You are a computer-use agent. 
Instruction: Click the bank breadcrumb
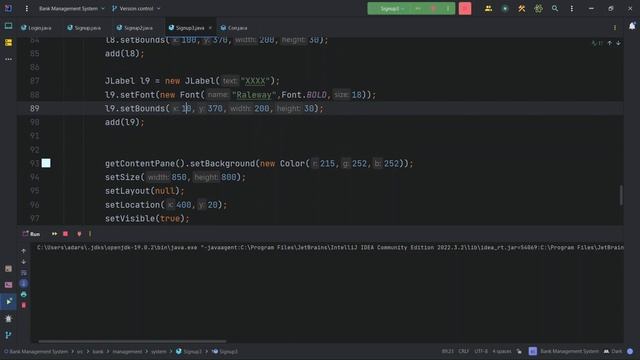click(98, 351)
